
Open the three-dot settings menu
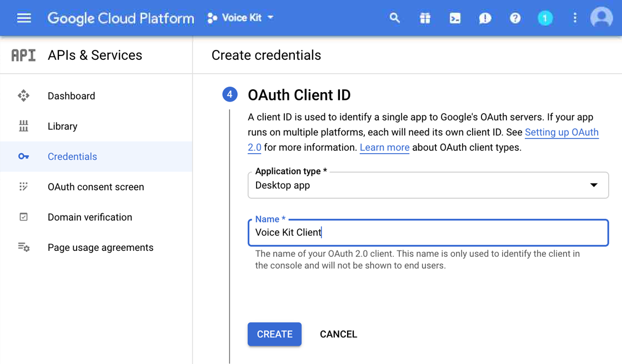coord(575,18)
